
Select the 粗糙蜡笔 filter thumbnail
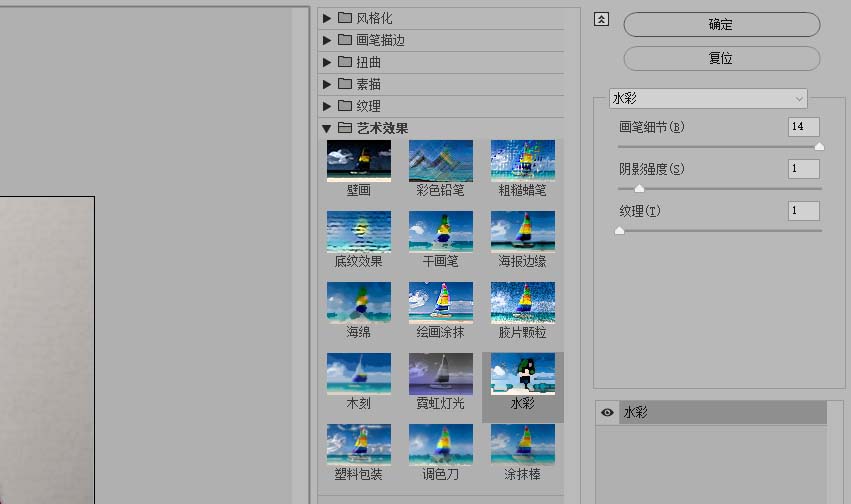523,161
